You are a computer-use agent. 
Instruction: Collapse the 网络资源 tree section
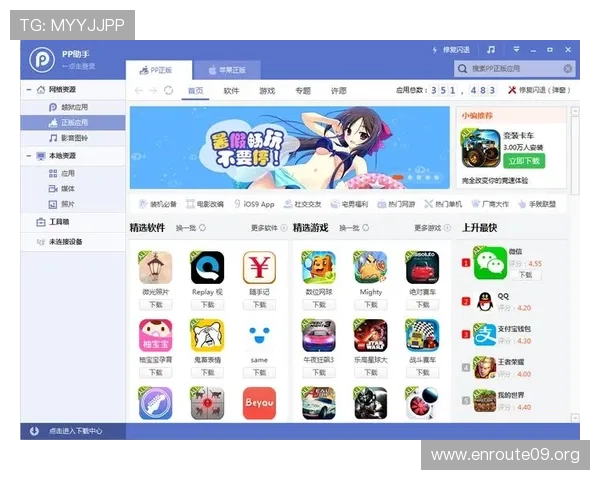click(29, 90)
